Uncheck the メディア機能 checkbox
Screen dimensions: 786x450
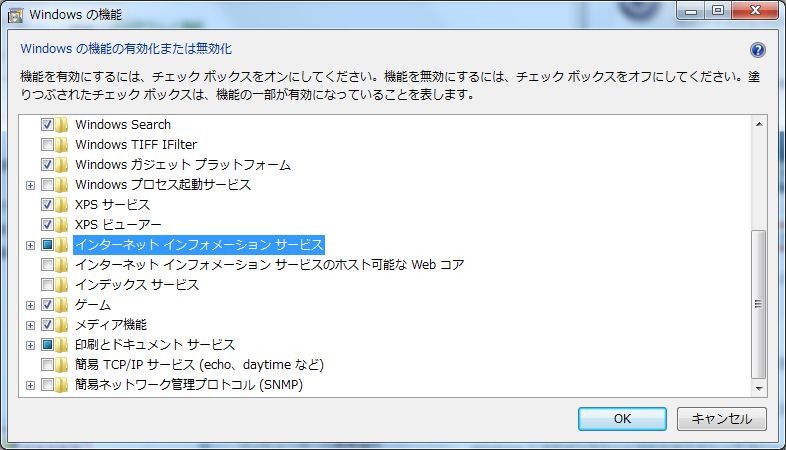47,325
